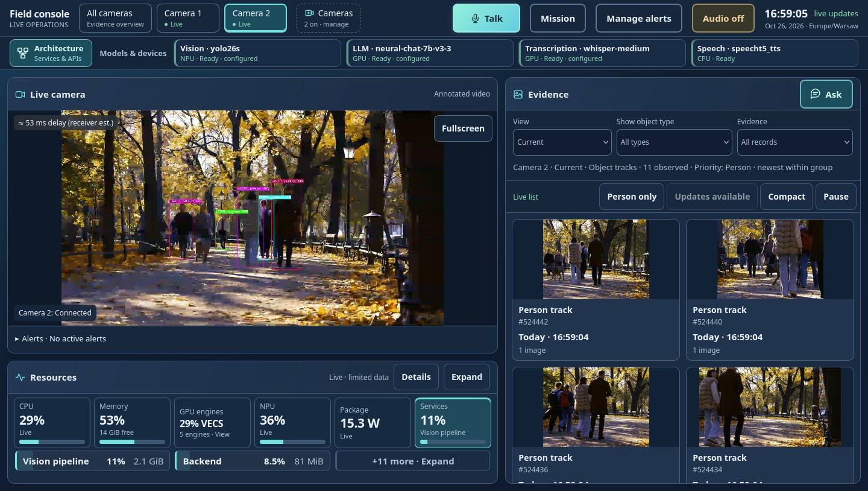Image resolution: width=868 pixels, height=491 pixels.
Task: Select the Package 15.3 W tile
Action: click(x=373, y=423)
